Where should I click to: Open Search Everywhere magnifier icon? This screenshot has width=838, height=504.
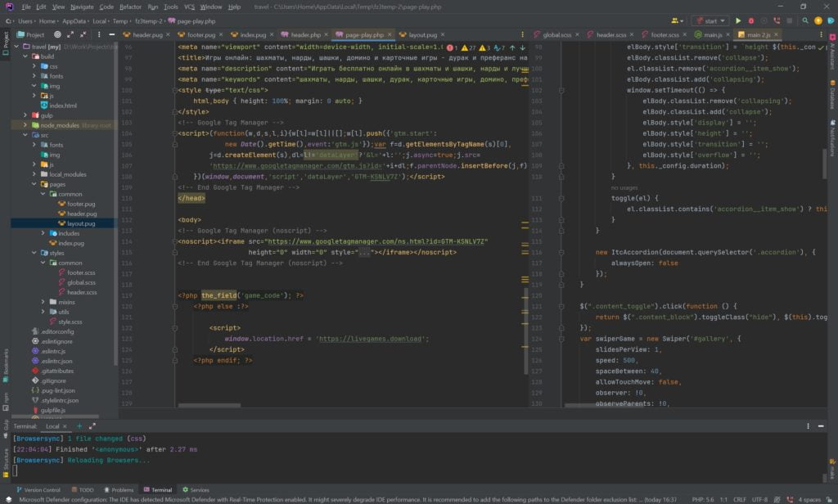[x=806, y=20]
